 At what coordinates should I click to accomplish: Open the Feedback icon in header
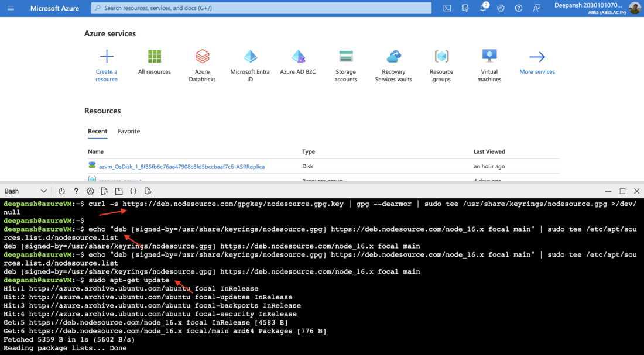click(536, 8)
